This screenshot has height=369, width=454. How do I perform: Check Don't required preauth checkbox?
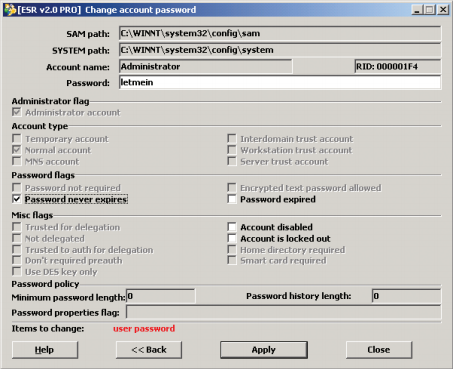click(x=16, y=260)
